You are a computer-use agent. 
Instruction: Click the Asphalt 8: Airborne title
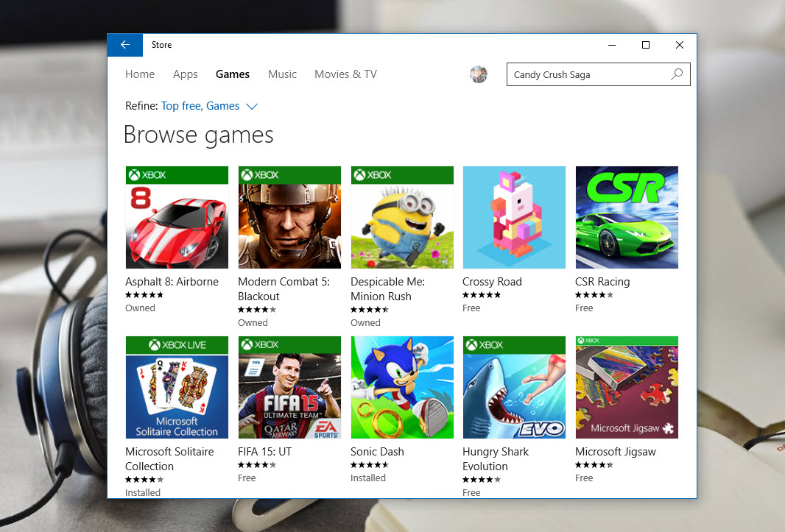click(172, 282)
